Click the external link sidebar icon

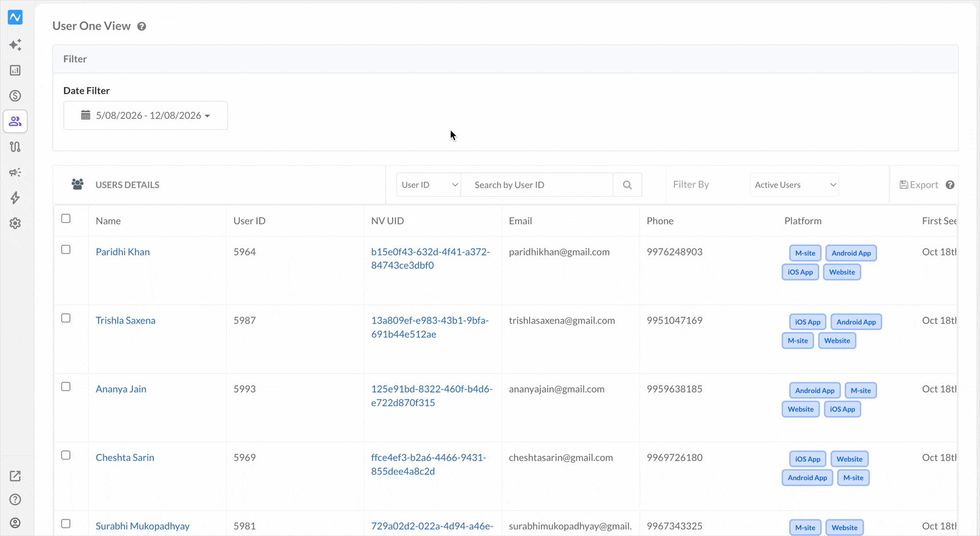(15, 476)
